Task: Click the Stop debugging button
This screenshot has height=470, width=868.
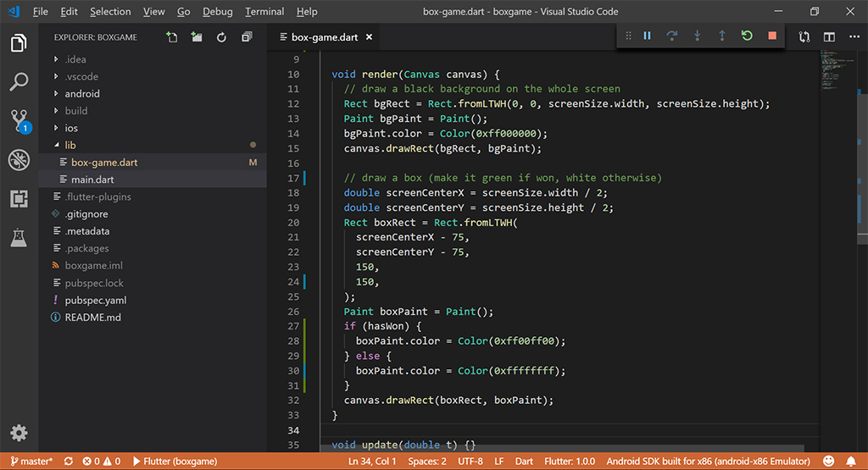Action: (x=771, y=36)
